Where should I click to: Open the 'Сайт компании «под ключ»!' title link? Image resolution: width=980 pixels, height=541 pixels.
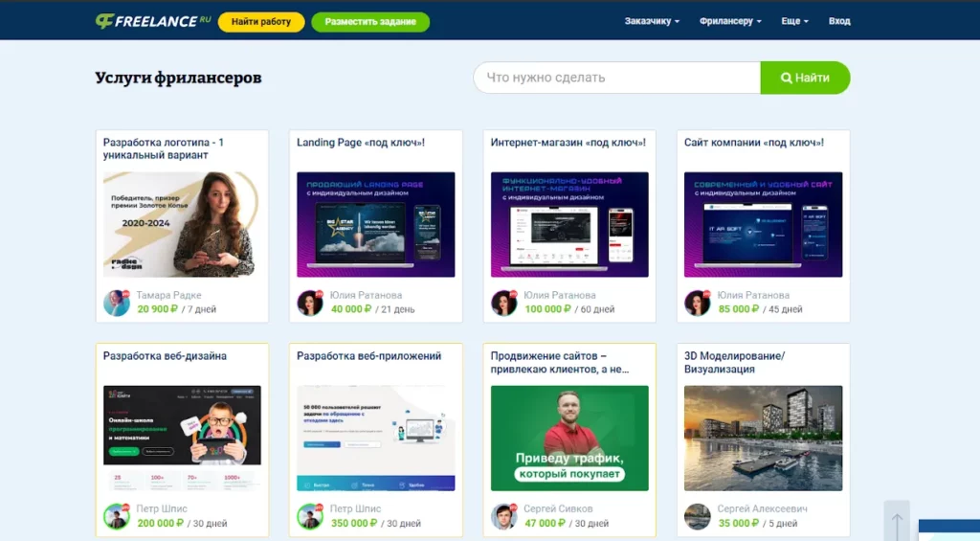point(753,143)
